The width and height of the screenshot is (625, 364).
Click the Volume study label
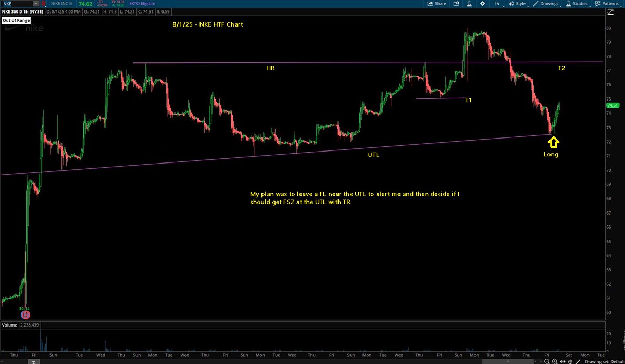pyautogui.click(x=9, y=324)
